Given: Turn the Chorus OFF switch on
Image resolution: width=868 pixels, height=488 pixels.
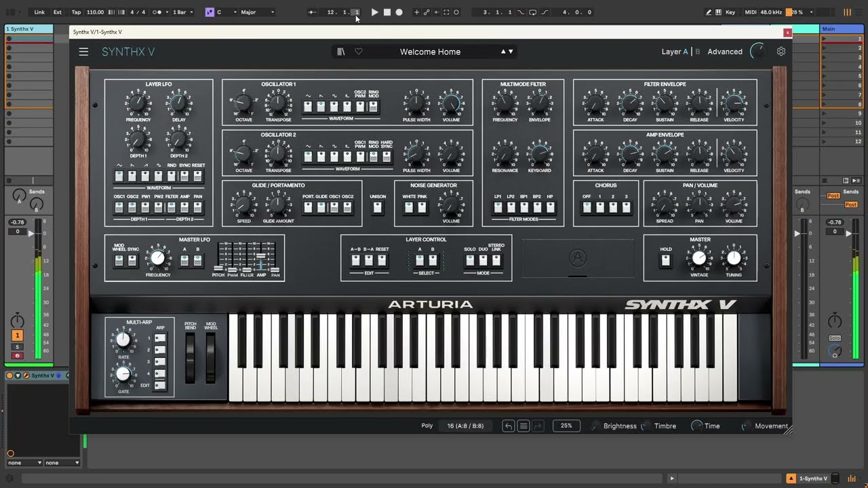Looking at the screenshot, I should click(x=587, y=207).
